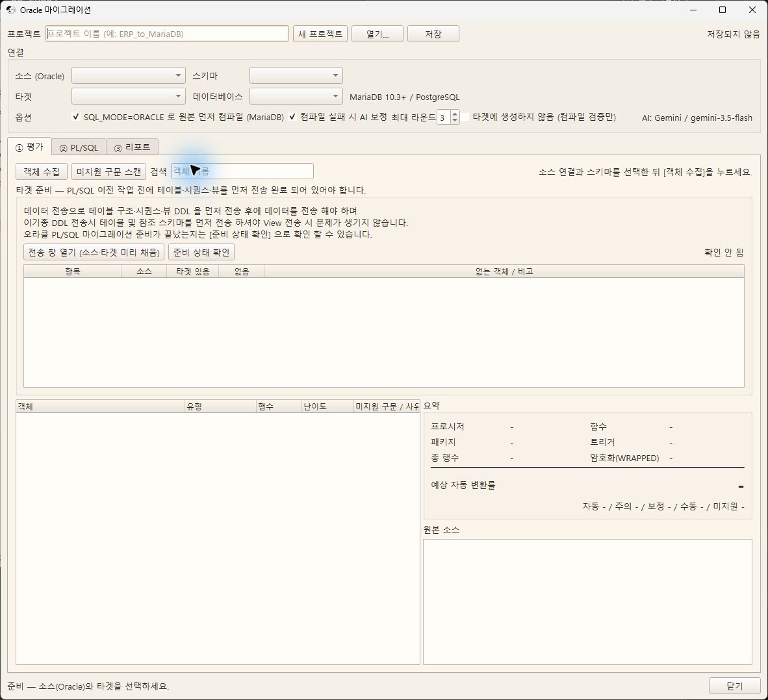Switch to the ② PL/SQL tab
This screenshot has height=700, width=768.
tap(79, 147)
